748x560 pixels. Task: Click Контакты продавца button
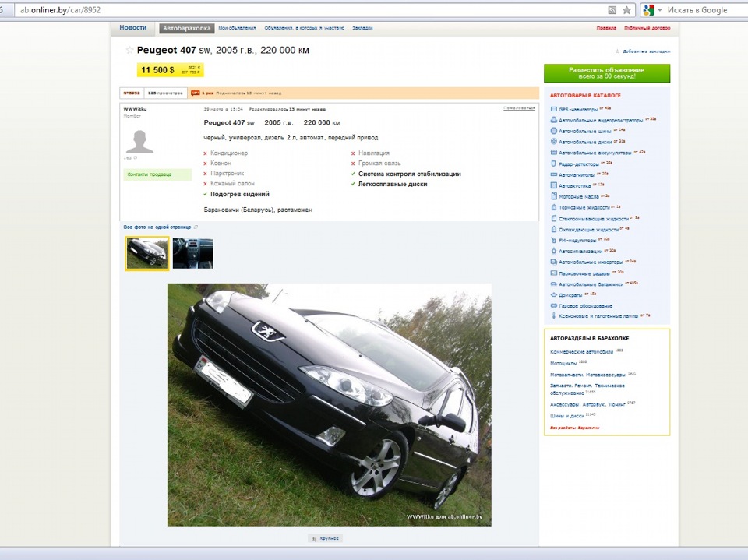[149, 174]
